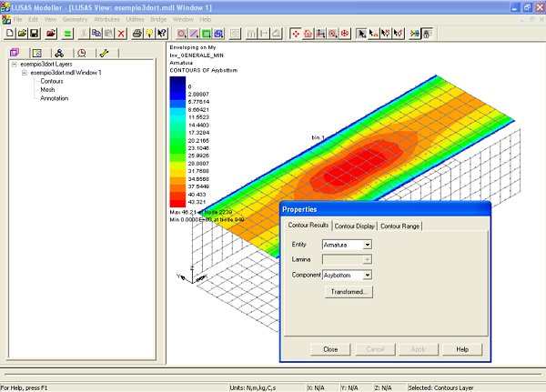Screen dimensions: 546x392
Task: Click the red X Delete icon
Action: (120, 34)
